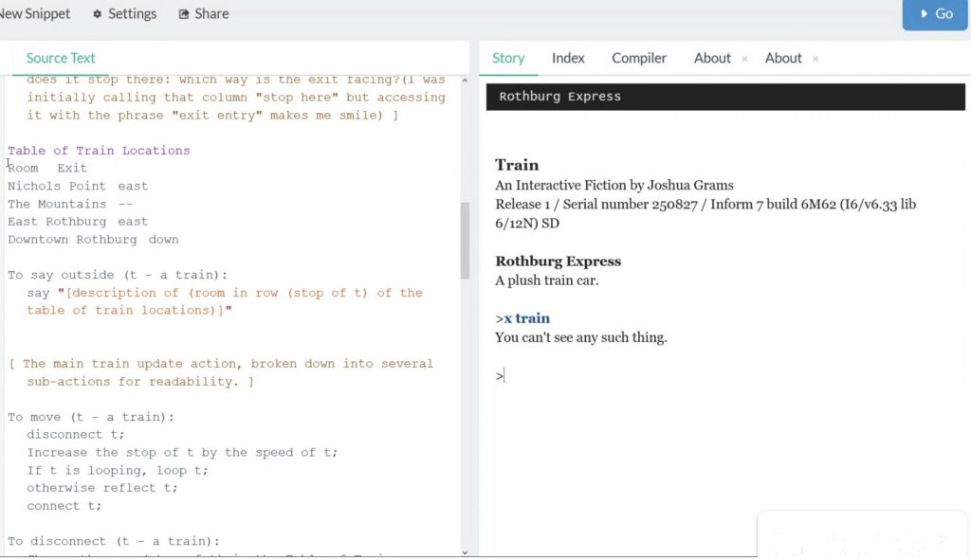Click the source editor scrollbar thumb
The image size is (971, 560).
[x=465, y=241]
